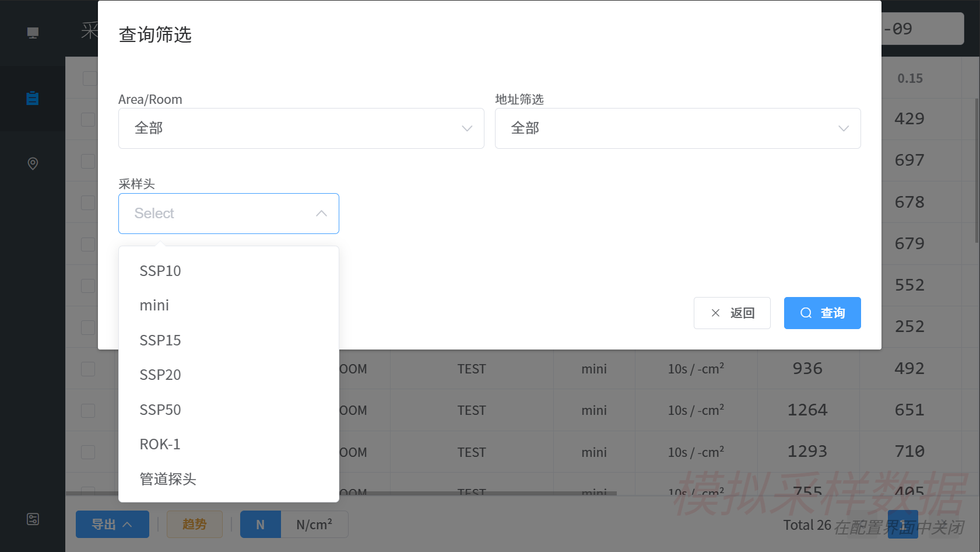Pick ROK-1 in dropdown list
This screenshot has width=980, height=552.
[160, 444]
